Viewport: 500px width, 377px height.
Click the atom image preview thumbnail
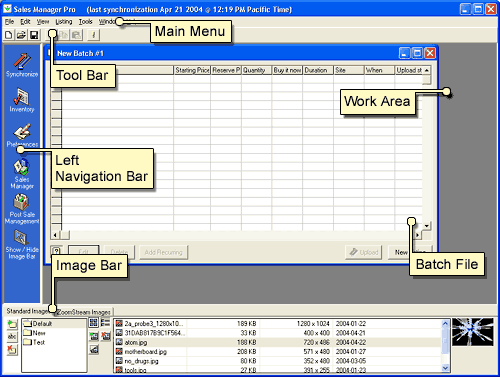[x=473, y=332]
